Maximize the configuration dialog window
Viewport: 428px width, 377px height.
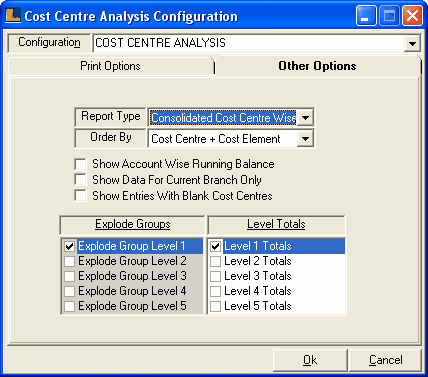tap(389, 15)
